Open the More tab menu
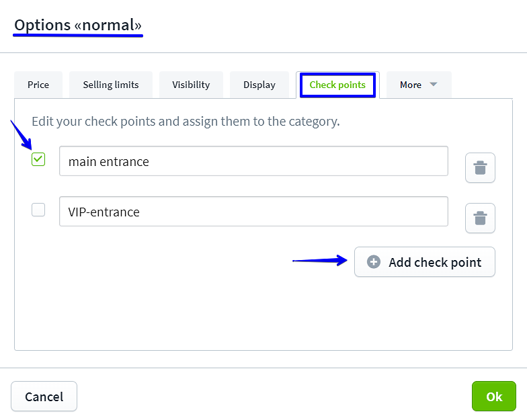 [411, 85]
